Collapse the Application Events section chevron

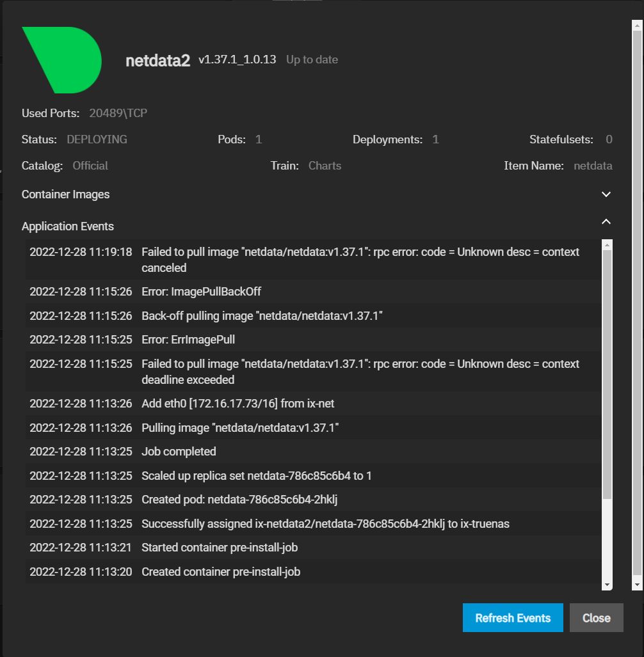[606, 221]
